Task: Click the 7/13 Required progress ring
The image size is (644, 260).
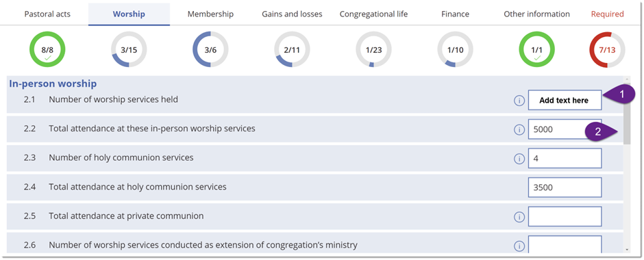Action: click(x=607, y=50)
